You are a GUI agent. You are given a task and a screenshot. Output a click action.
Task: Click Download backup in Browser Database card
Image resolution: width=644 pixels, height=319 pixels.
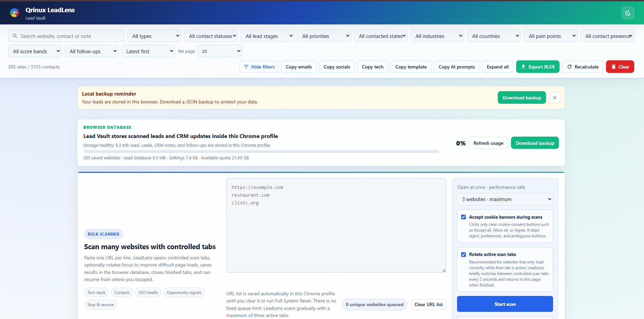pos(535,143)
